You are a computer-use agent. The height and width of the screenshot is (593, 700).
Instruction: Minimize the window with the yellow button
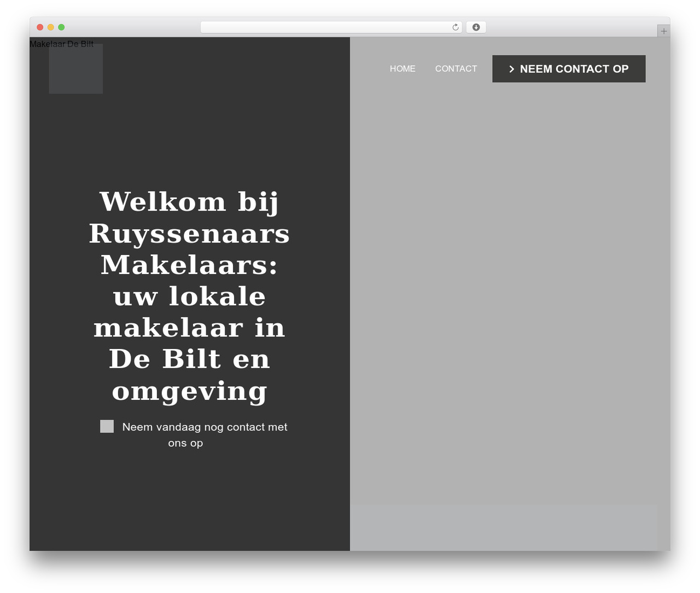coord(51,27)
